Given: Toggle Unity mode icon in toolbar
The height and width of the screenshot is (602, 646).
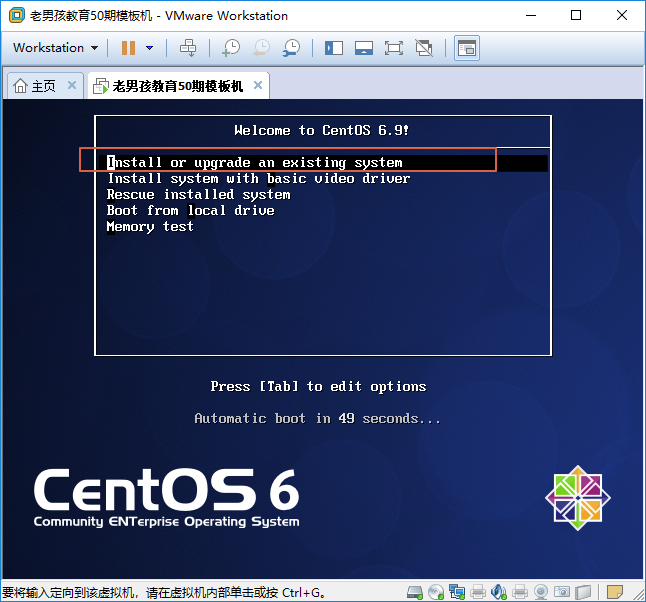Looking at the screenshot, I should [x=424, y=48].
